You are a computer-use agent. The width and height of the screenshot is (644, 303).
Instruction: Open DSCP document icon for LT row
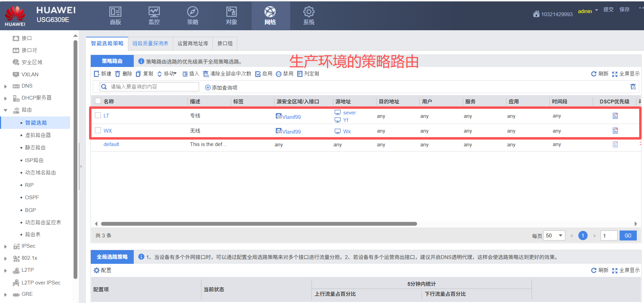(x=615, y=116)
